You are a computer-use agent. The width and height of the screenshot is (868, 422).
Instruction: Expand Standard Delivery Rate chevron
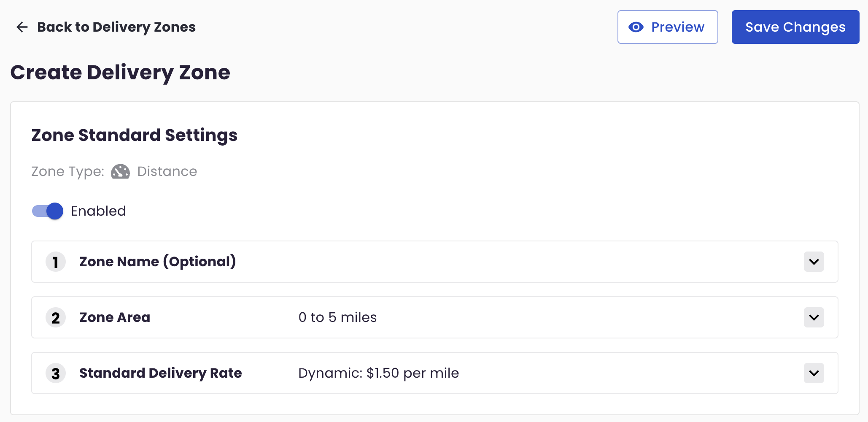click(814, 373)
